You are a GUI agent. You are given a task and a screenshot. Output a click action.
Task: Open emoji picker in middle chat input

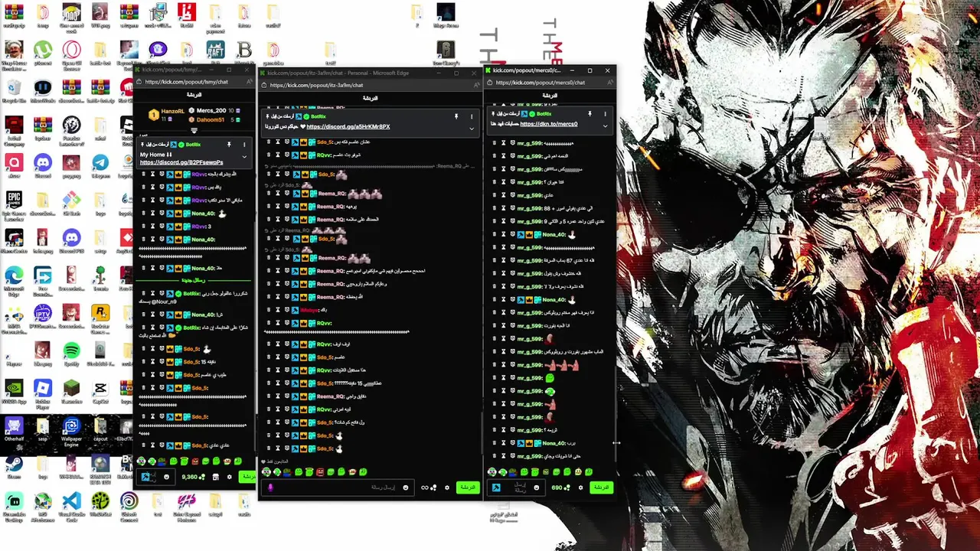click(x=405, y=487)
